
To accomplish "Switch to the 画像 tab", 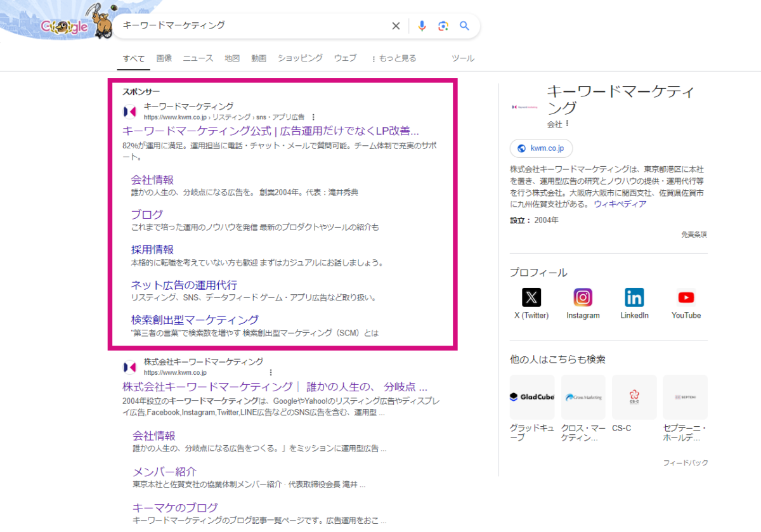I will click(164, 58).
